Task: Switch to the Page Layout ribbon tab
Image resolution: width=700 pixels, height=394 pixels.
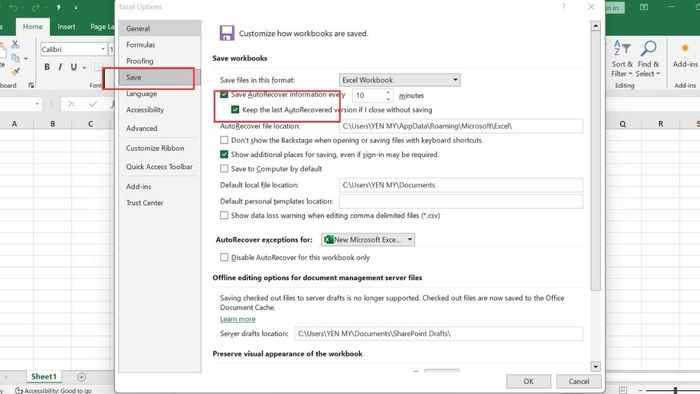Action: click(x=102, y=27)
